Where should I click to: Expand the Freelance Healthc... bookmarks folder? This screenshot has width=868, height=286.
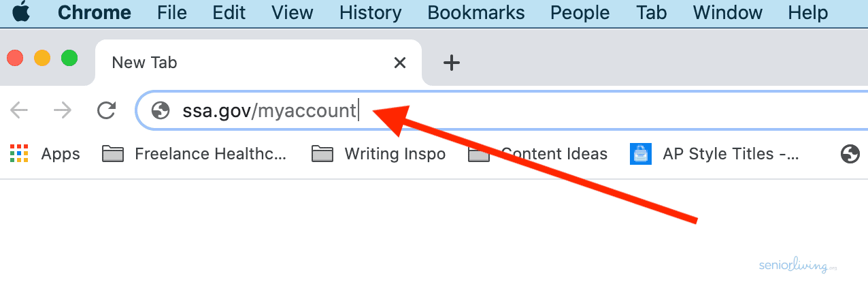pyautogui.click(x=195, y=155)
